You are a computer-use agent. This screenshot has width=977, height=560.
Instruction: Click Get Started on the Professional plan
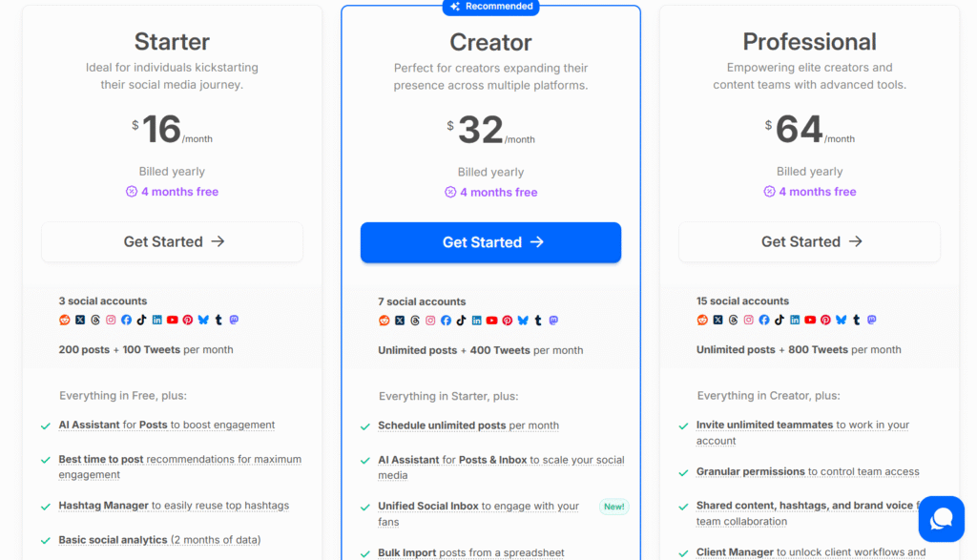pos(809,241)
